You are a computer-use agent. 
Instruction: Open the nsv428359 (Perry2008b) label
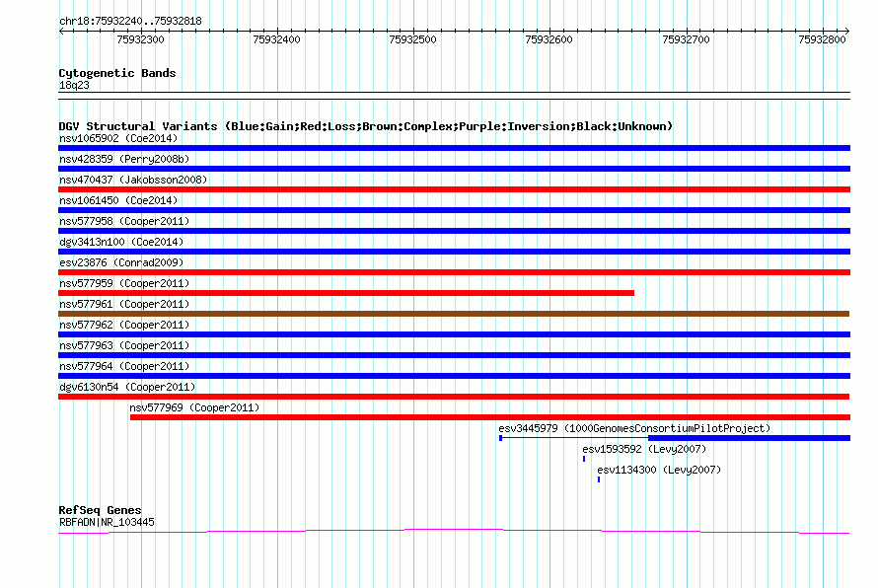click(x=124, y=159)
